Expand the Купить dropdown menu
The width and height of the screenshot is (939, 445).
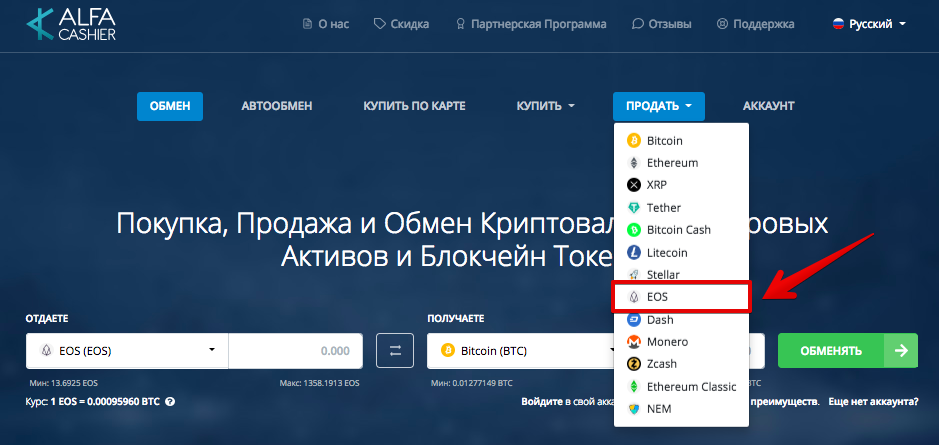pos(546,106)
